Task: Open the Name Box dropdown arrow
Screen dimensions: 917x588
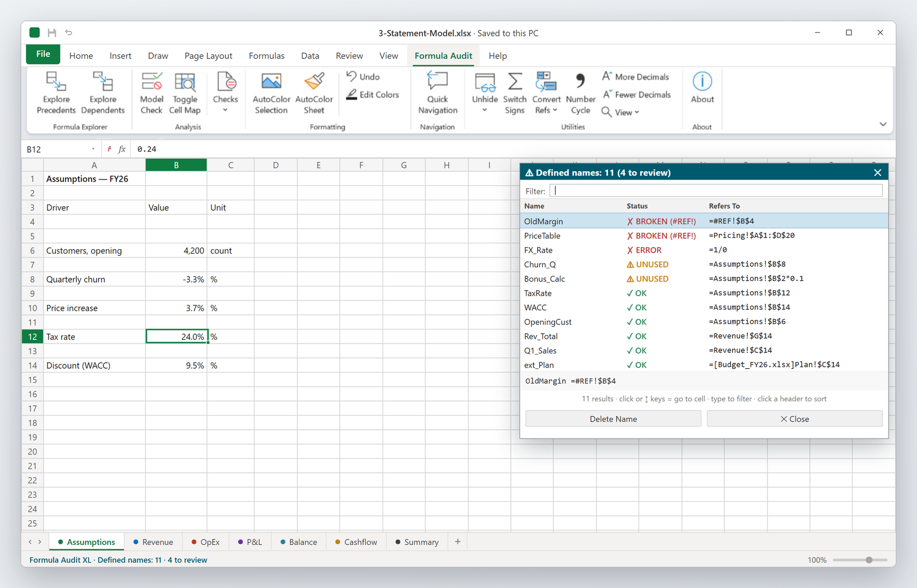Action: pyautogui.click(x=93, y=149)
